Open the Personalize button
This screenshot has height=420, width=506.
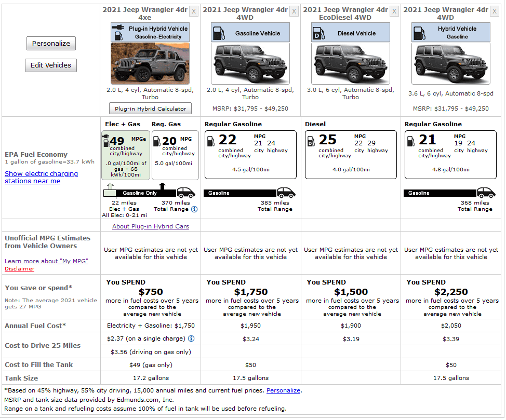51,43
